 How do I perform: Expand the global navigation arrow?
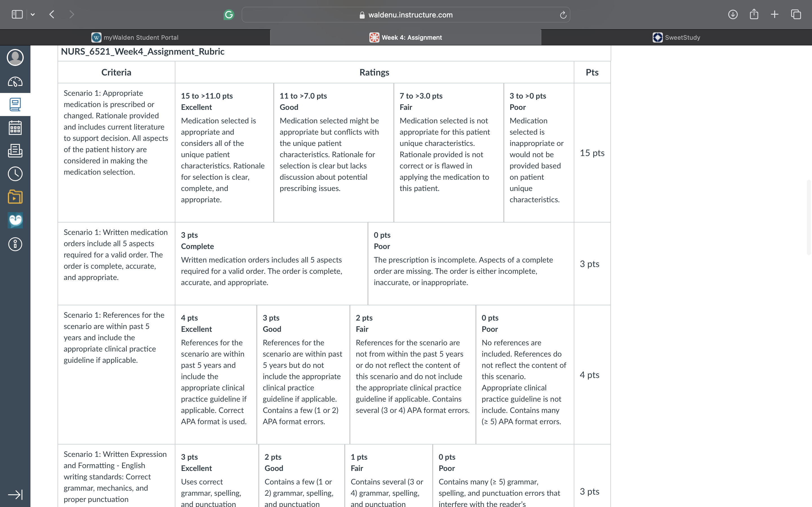coord(15,495)
